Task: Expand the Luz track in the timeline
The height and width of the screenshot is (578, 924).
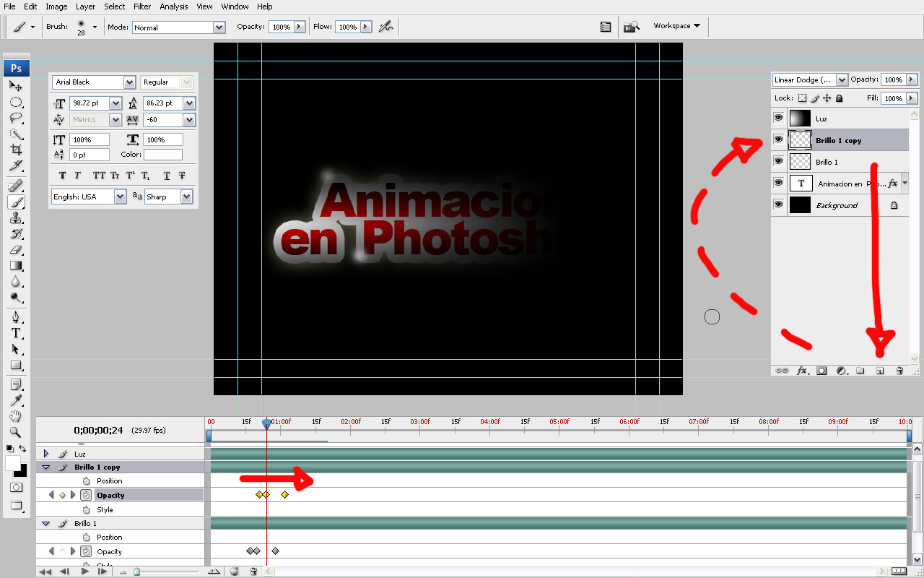Action: [x=46, y=454]
